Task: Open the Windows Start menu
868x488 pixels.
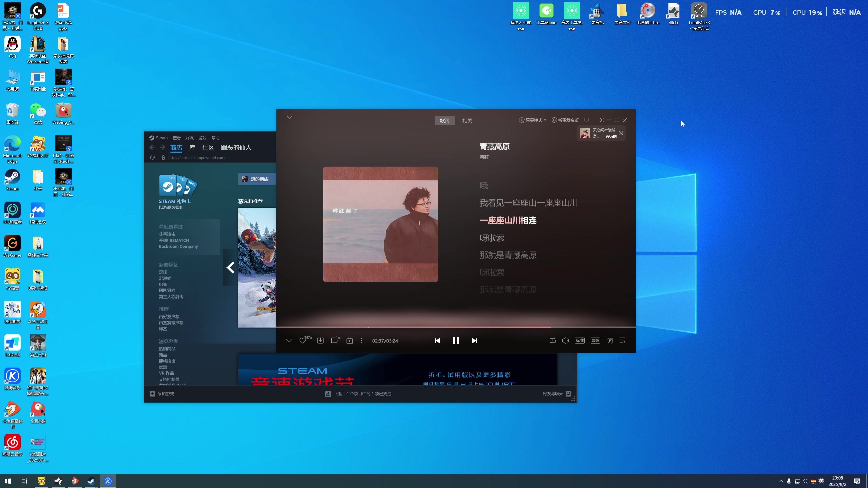Action: click(8, 481)
